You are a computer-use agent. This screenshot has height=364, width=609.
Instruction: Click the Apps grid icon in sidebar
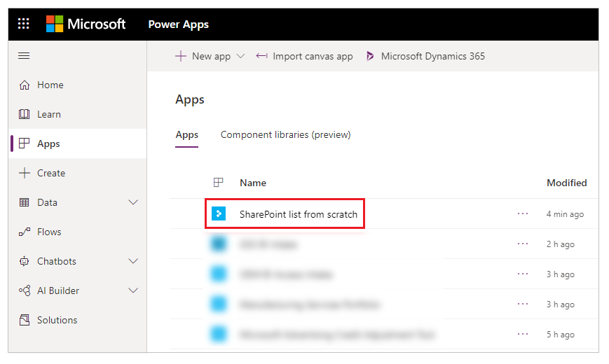pyautogui.click(x=25, y=143)
